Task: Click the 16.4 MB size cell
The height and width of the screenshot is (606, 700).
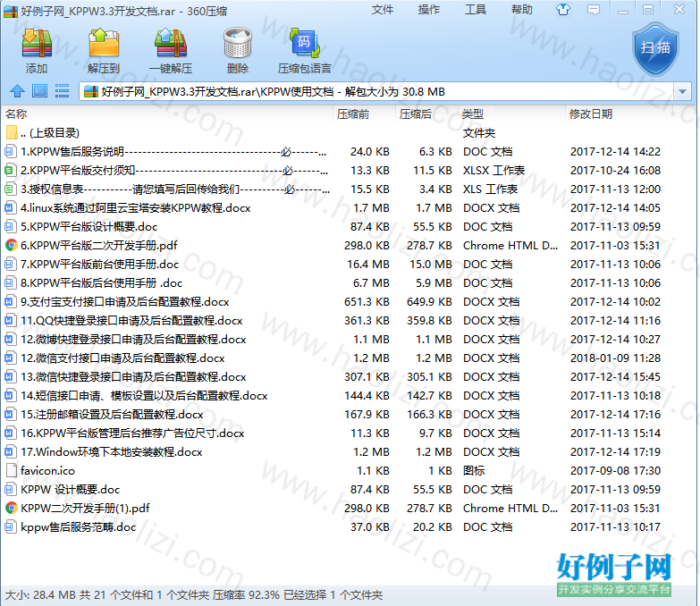Action: 368,265
